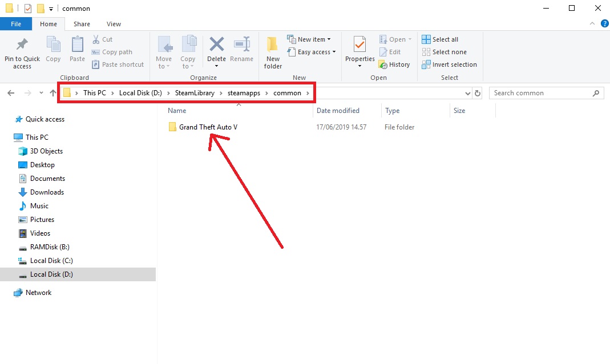Refresh the common folder view
The height and width of the screenshot is (364, 610).
pos(478,93)
